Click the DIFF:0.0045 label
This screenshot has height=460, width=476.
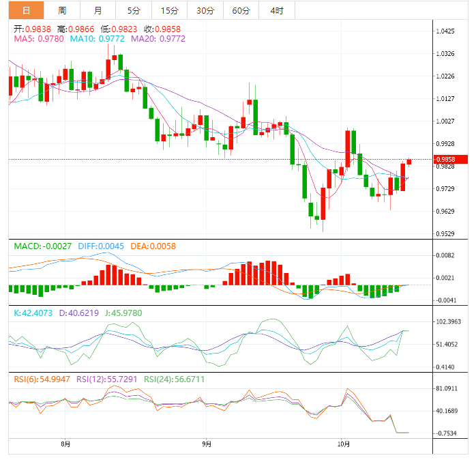pyautogui.click(x=101, y=246)
